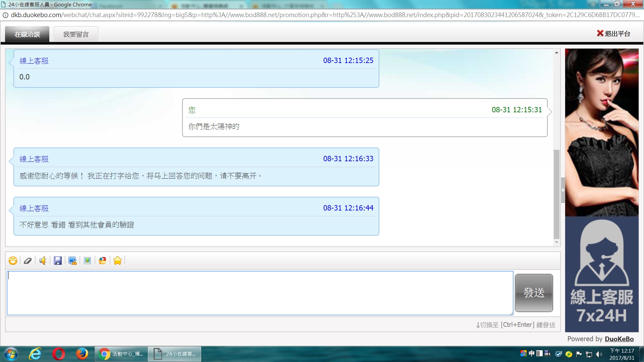Click the send image icon
644x362 pixels.
87,260
